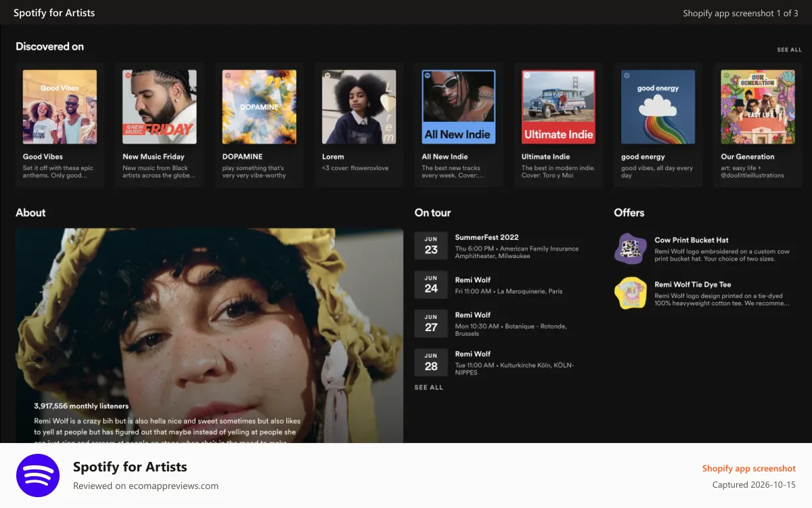The width and height of the screenshot is (812, 508).
Task: Click the Spotify for Artists logo icon
Action: click(x=38, y=475)
